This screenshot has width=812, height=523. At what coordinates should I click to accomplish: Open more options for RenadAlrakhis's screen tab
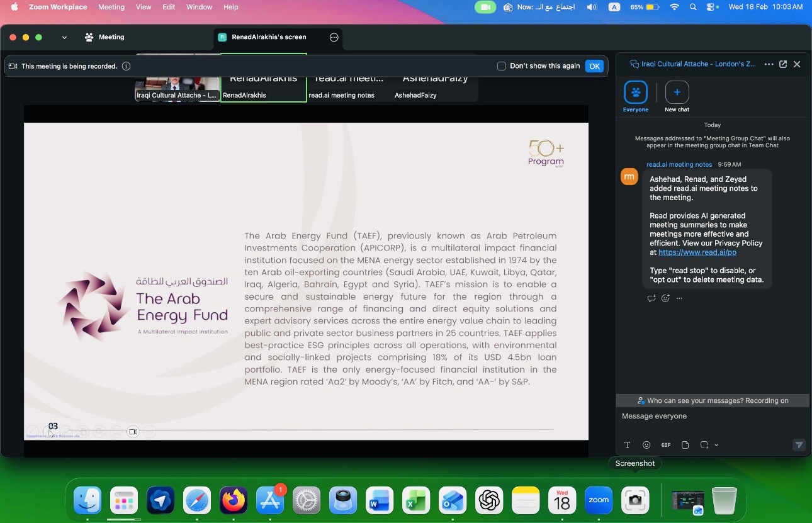click(334, 37)
